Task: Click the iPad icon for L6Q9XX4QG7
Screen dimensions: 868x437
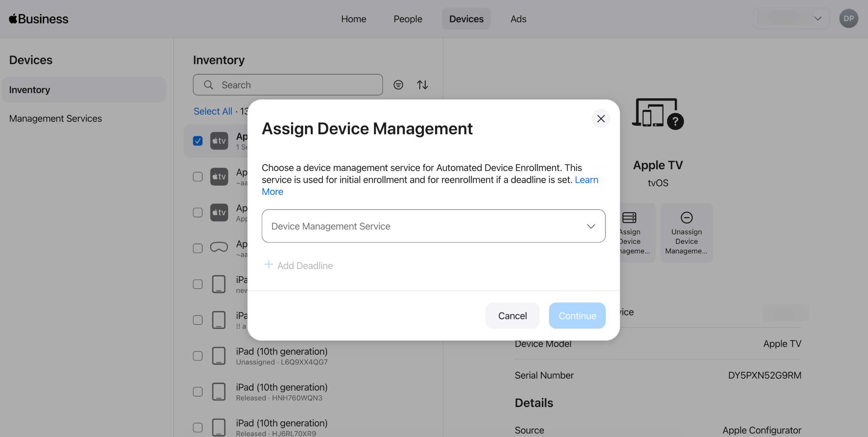Action: click(x=219, y=356)
